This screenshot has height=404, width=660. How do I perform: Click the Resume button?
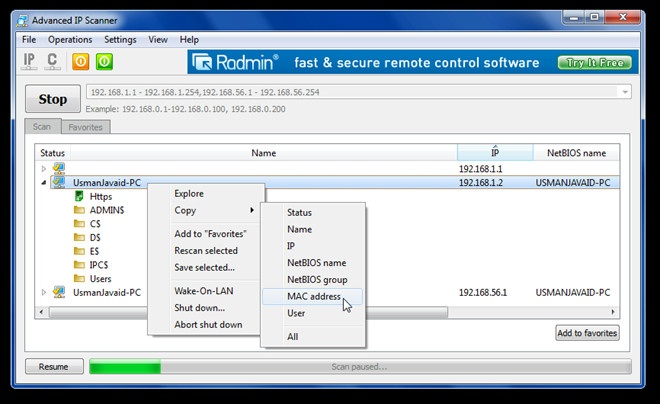[54, 367]
